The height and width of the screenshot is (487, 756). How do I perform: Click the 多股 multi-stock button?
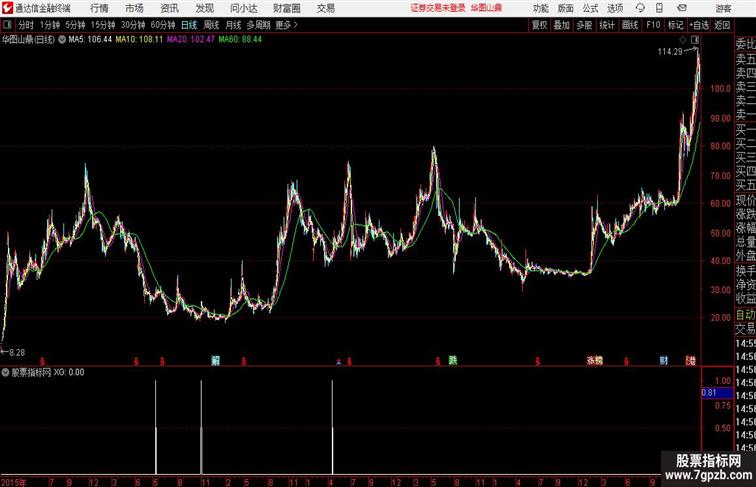click(584, 25)
